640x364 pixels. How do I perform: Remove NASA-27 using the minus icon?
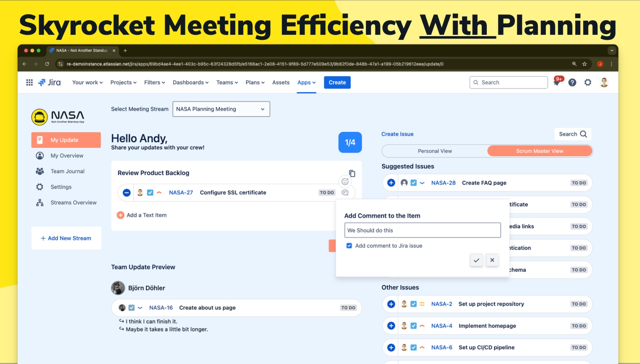pyautogui.click(x=127, y=193)
